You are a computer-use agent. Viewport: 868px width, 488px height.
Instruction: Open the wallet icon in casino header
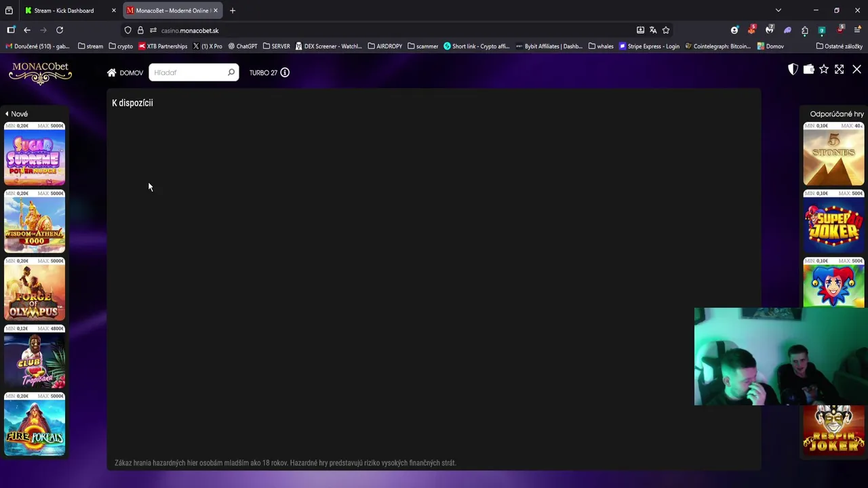click(808, 69)
